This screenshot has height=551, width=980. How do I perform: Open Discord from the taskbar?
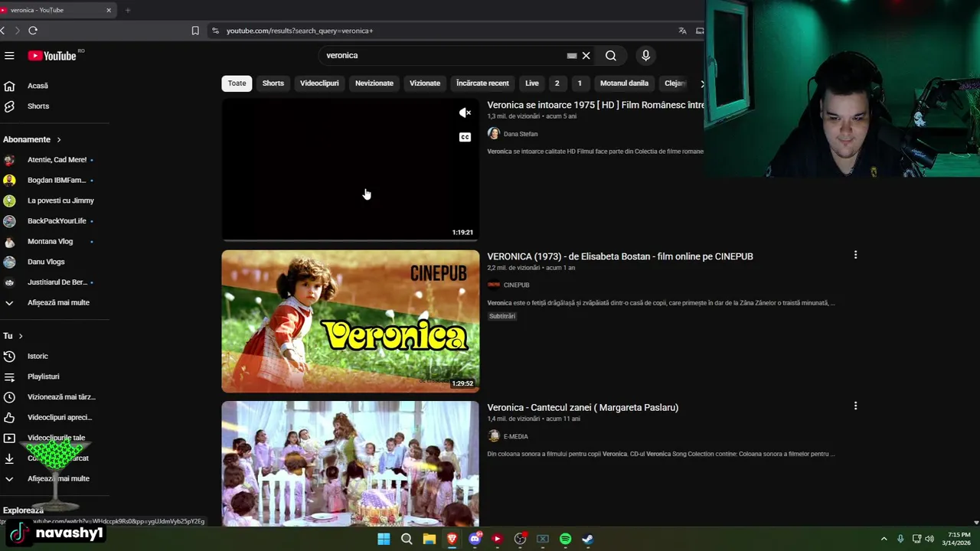coord(475,539)
